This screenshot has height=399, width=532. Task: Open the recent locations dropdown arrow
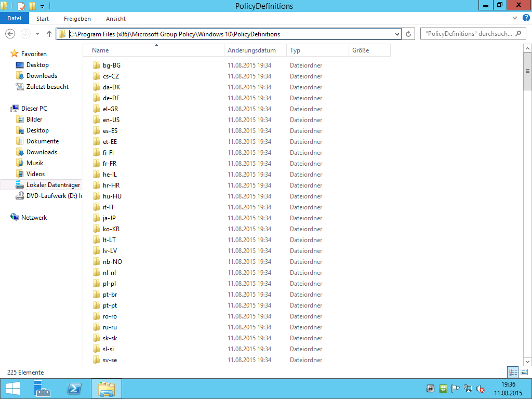[x=37, y=34]
